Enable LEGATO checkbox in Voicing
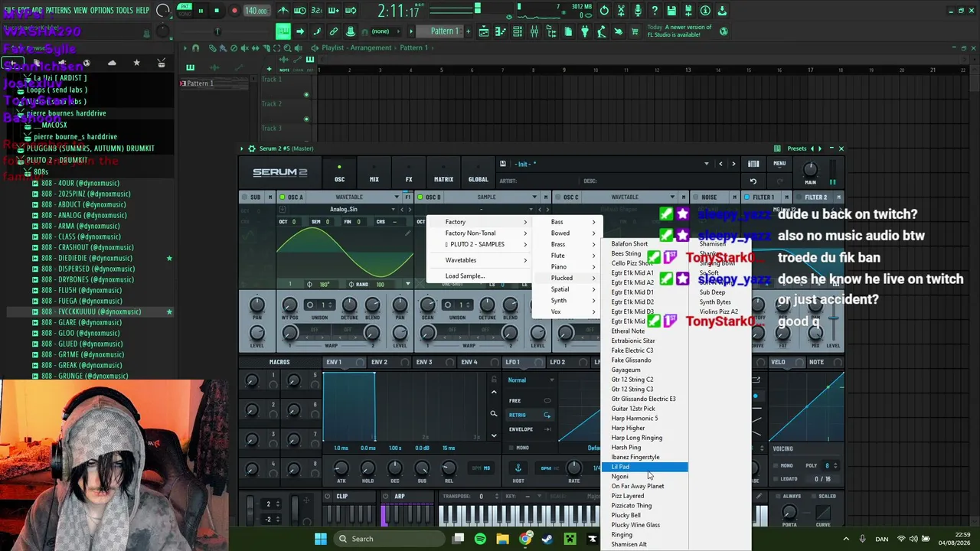 [x=776, y=478]
